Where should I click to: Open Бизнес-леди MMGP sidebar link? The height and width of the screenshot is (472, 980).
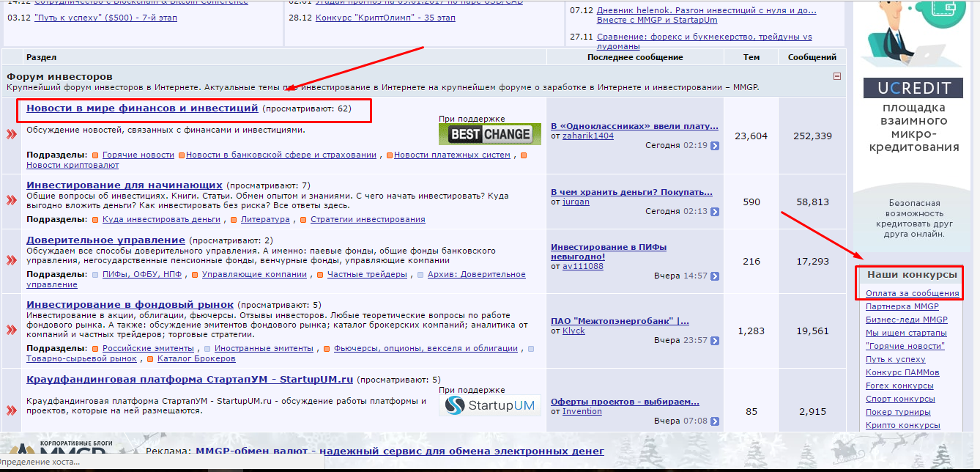[907, 320]
